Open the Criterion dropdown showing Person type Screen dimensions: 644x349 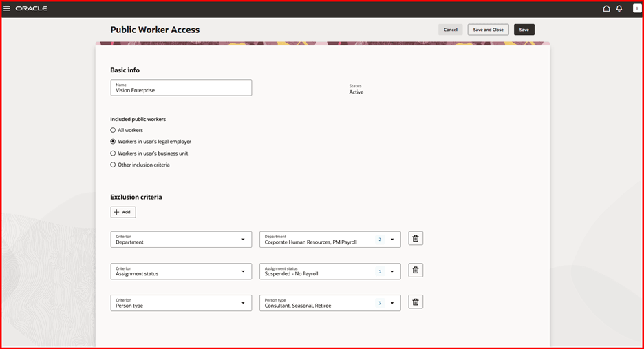tap(181, 303)
